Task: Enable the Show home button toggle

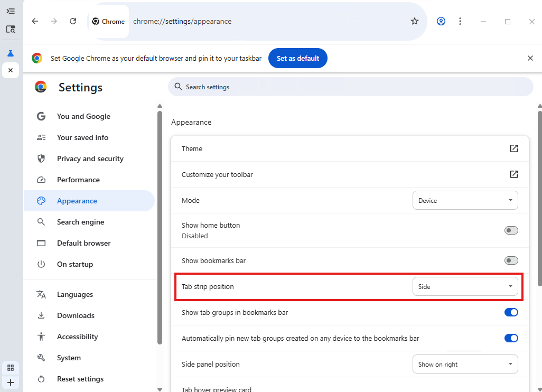Action: pyautogui.click(x=511, y=230)
